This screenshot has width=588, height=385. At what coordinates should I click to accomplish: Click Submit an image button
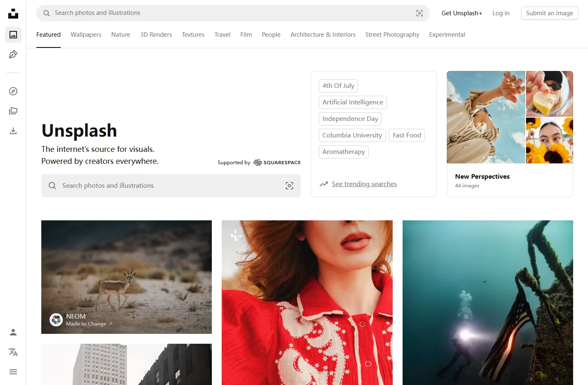point(550,13)
